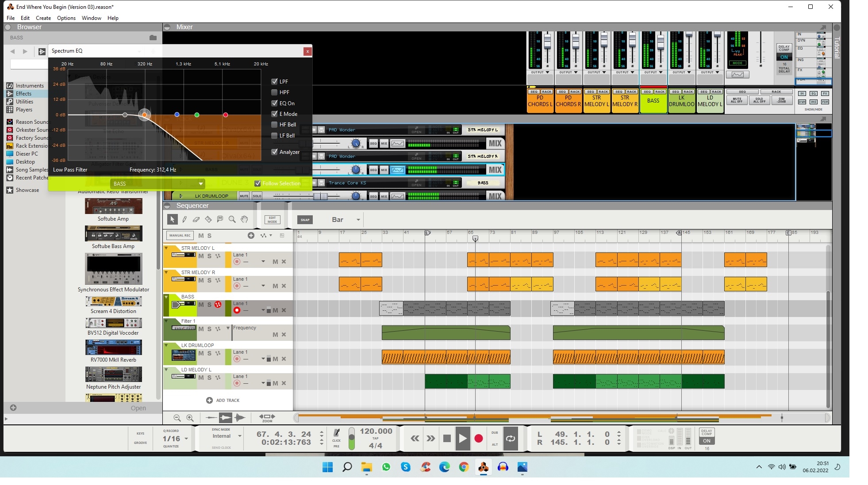Open File Explorer from the taskbar

(366, 467)
